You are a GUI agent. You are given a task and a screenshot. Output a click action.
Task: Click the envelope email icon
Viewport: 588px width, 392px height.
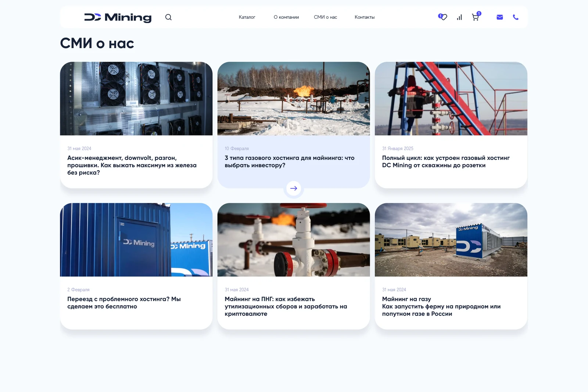500,17
